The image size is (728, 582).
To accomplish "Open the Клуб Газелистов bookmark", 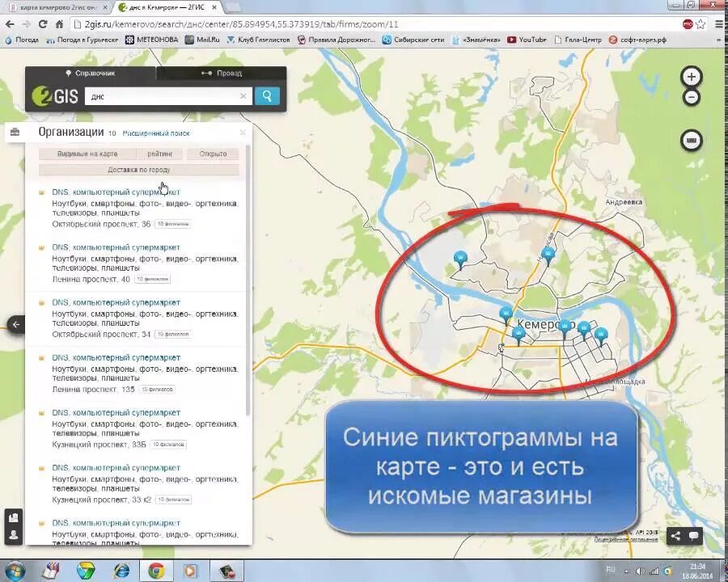I will click(258, 40).
